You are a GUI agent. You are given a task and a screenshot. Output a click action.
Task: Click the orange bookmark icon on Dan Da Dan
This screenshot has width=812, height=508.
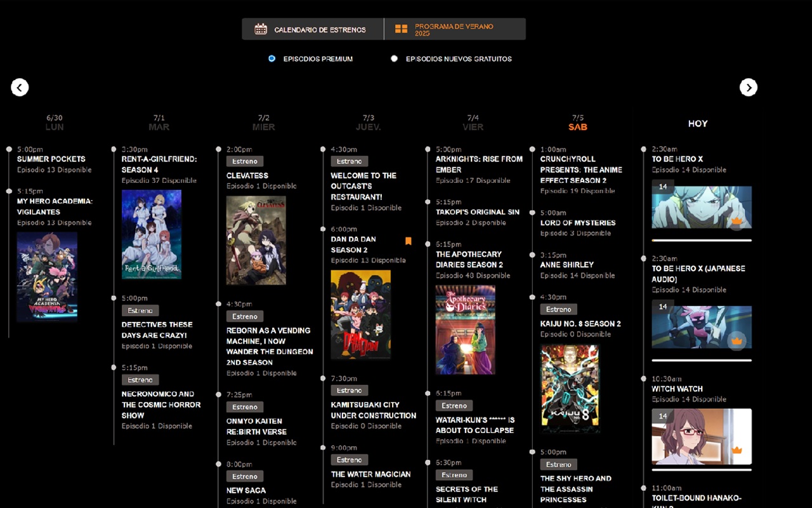pyautogui.click(x=409, y=241)
